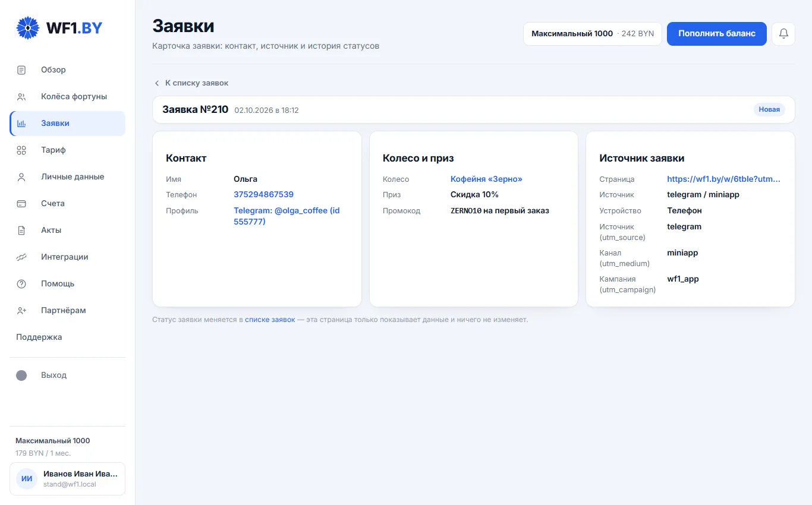Viewport: 812px width, 505px height.
Task: Click Максимальный 1000 balance pill
Action: (593, 34)
